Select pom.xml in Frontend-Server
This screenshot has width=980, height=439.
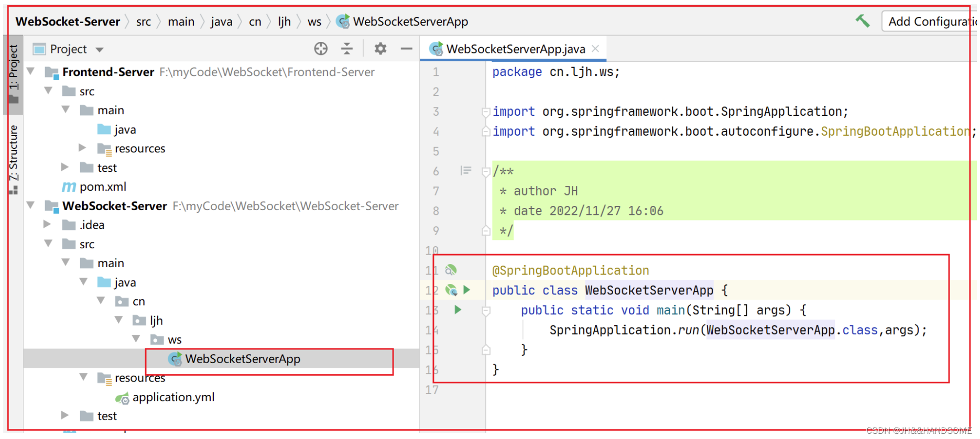(x=94, y=186)
